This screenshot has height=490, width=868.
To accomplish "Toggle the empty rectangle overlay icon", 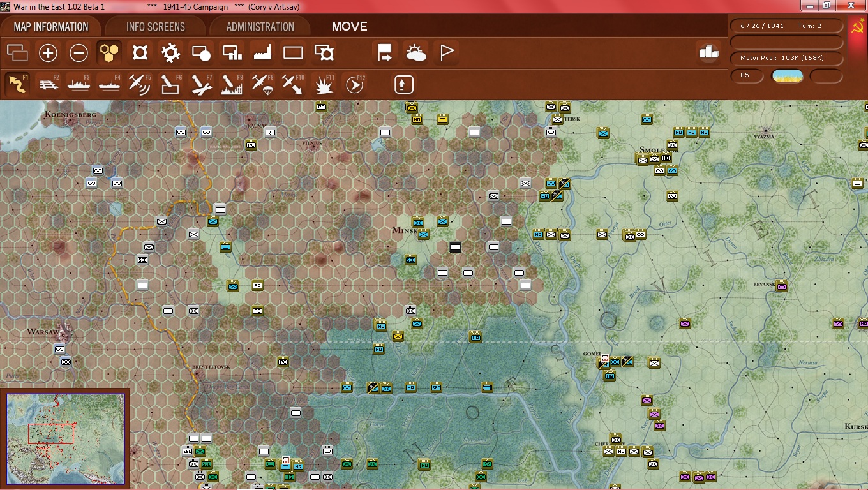I will (x=293, y=53).
